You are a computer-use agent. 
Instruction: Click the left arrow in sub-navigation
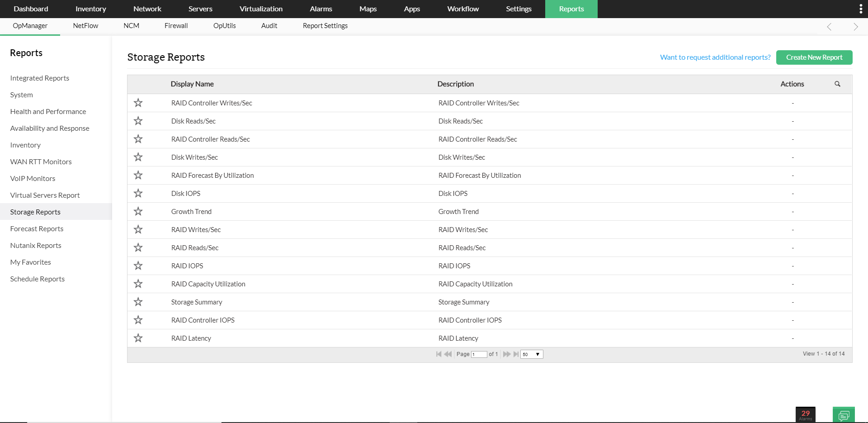pos(829,27)
